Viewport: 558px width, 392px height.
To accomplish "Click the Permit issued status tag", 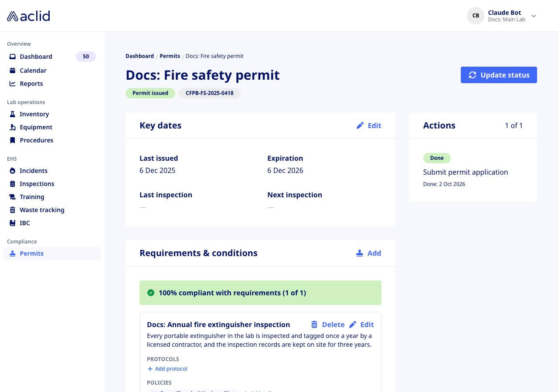I will coord(150,93).
